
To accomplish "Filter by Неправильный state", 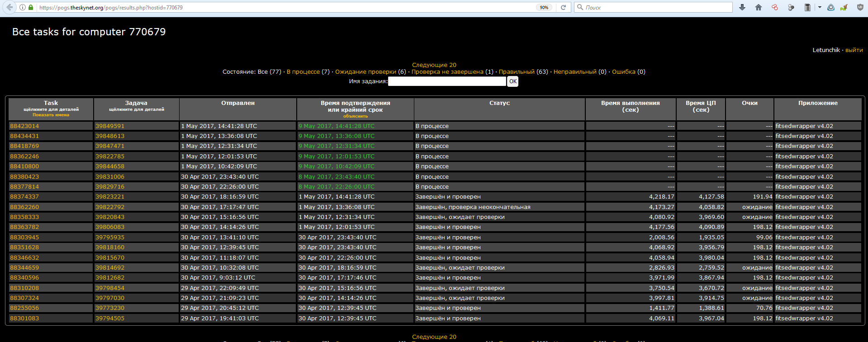I will (575, 71).
